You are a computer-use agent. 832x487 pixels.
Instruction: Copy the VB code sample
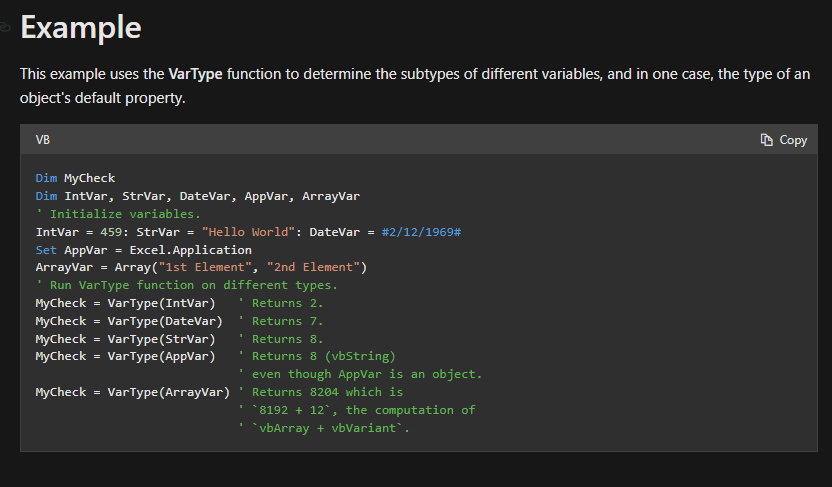click(x=783, y=140)
